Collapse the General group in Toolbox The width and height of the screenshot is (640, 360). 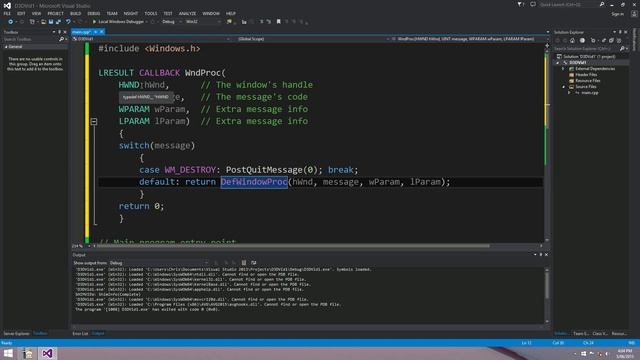click(x=6, y=47)
